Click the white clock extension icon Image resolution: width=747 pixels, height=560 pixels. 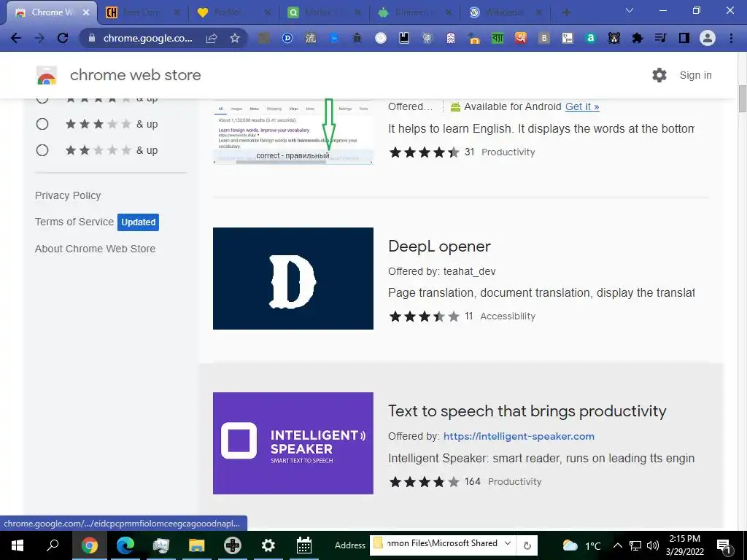pyautogui.click(x=381, y=38)
